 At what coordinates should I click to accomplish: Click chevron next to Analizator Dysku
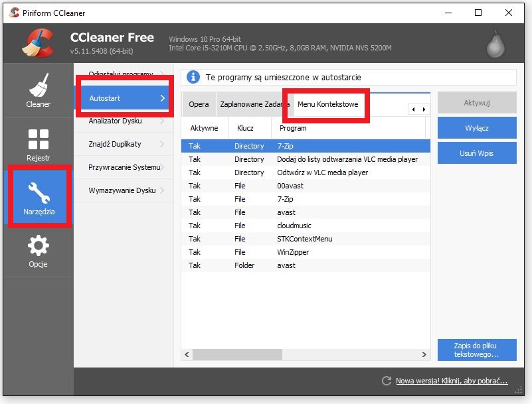click(x=163, y=121)
